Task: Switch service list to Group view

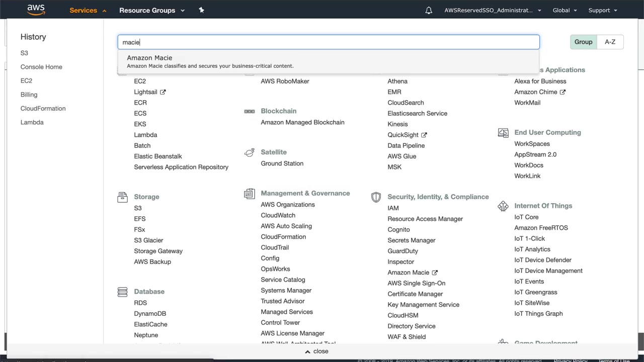Action: 583,42
